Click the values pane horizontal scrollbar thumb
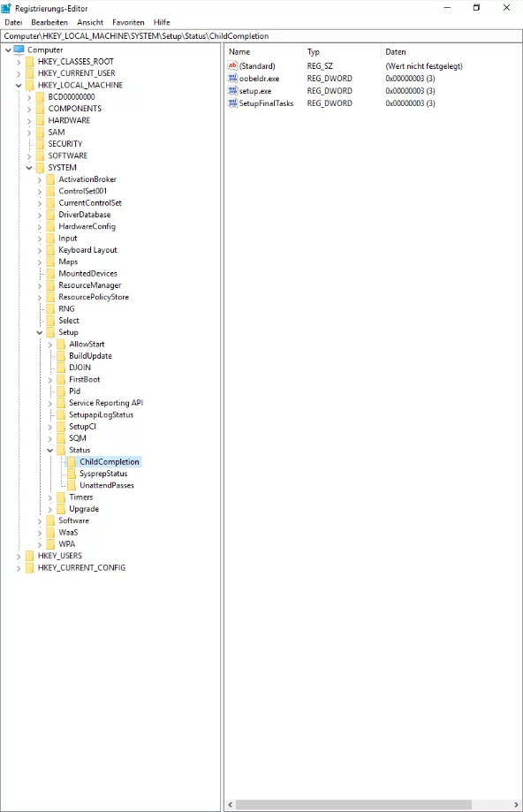The height and width of the screenshot is (812, 523). point(353,805)
